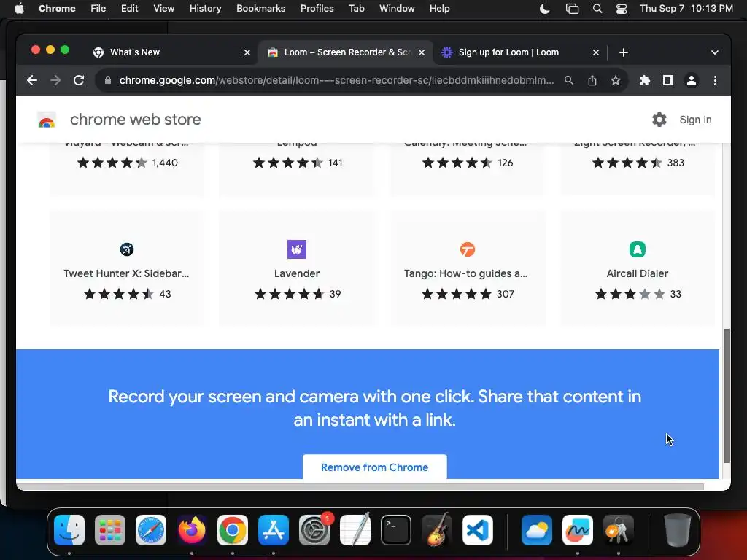Viewport: 747px width, 560px height.
Task: Open the Aircall Dialer extension icon
Action: [x=638, y=249]
